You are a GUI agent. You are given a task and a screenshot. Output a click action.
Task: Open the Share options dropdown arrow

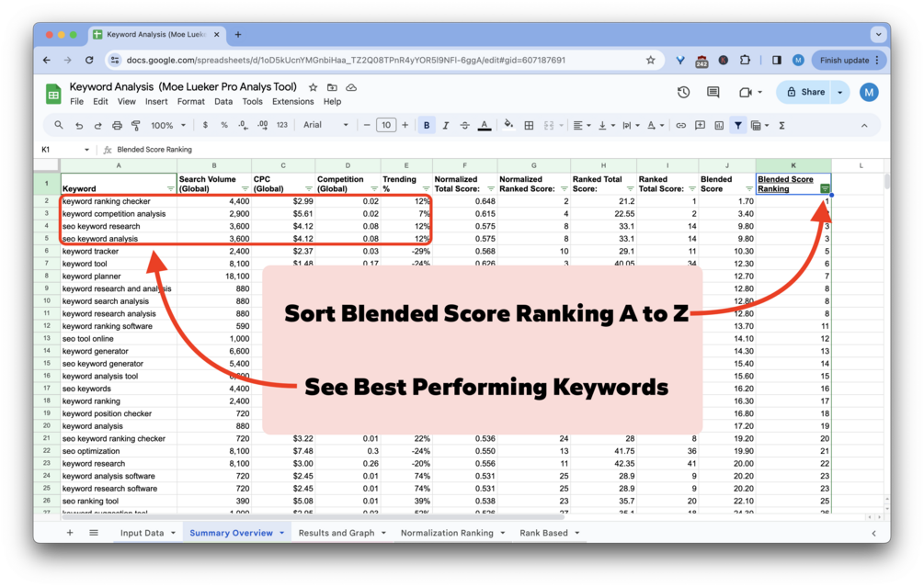pyautogui.click(x=839, y=93)
